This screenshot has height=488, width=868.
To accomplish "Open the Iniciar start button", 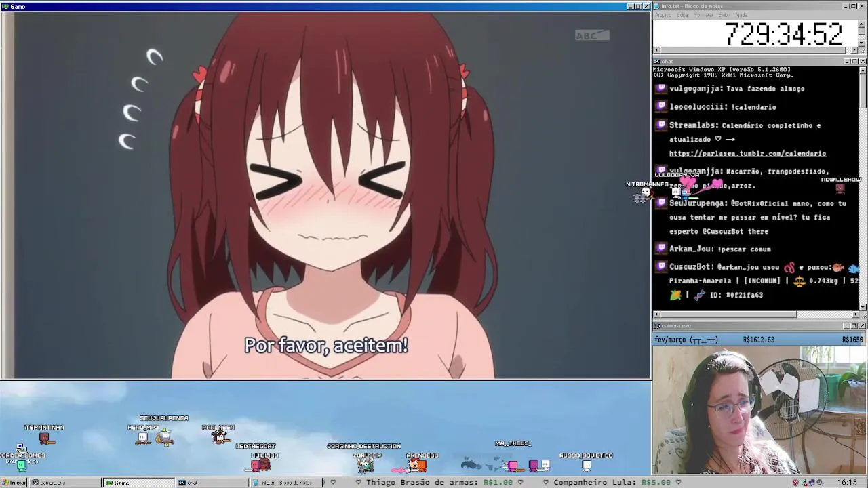I will [x=14, y=483].
